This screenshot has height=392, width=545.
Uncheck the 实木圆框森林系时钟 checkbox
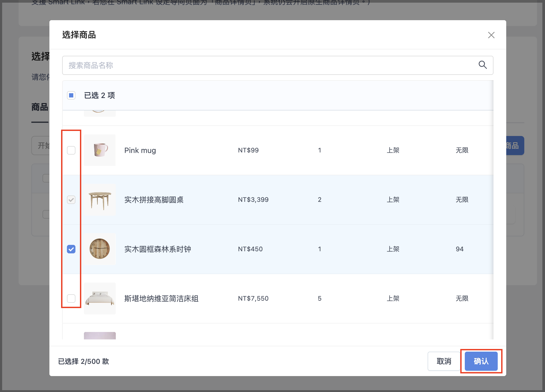71,249
